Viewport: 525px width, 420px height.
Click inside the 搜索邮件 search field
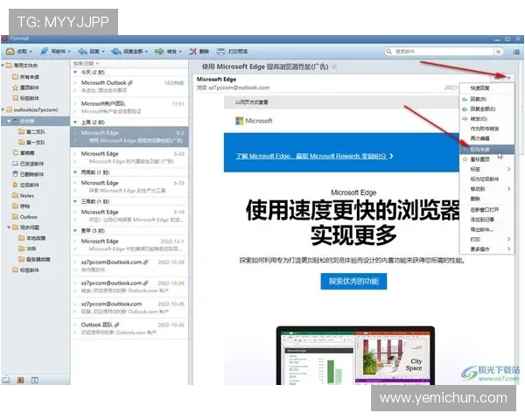[x=443, y=52]
